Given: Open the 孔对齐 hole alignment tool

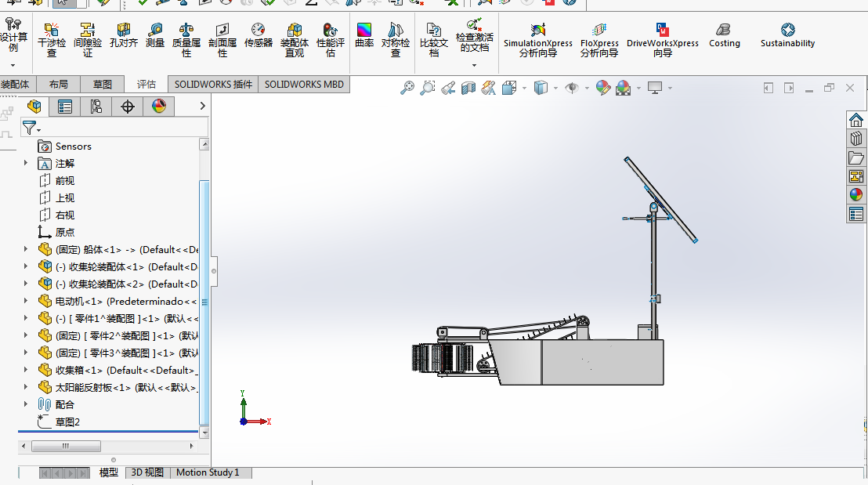Looking at the screenshot, I should click(124, 35).
